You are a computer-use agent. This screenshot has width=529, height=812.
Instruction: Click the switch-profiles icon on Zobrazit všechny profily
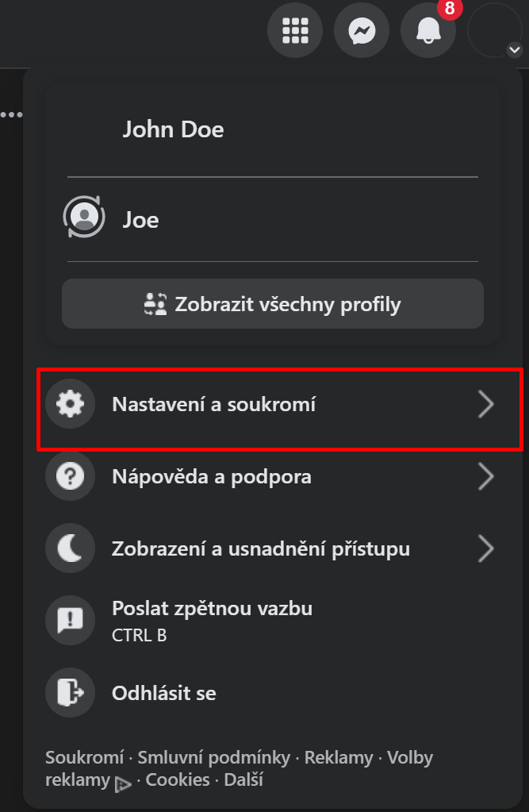(x=155, y=303)
